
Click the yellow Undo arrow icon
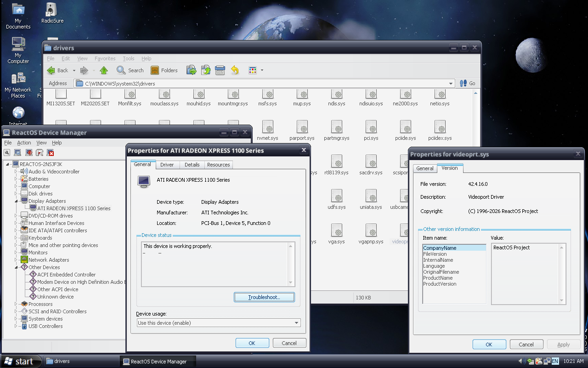click(235, 70)
